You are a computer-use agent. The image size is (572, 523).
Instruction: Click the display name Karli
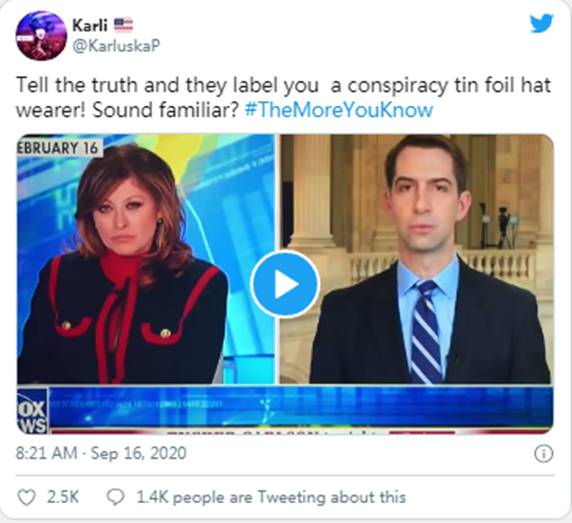pyautogui.click(x=90, y=25)
